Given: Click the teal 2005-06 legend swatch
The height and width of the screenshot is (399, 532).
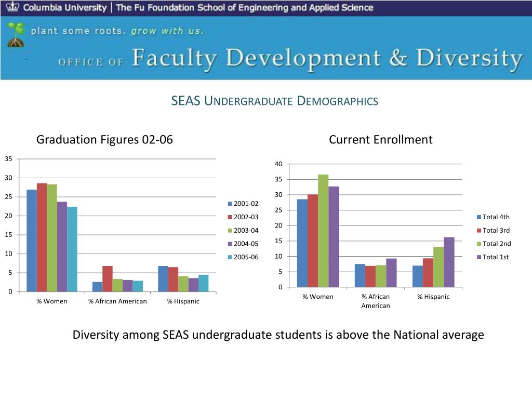Looking at the screenshot, I should (230, 257).
